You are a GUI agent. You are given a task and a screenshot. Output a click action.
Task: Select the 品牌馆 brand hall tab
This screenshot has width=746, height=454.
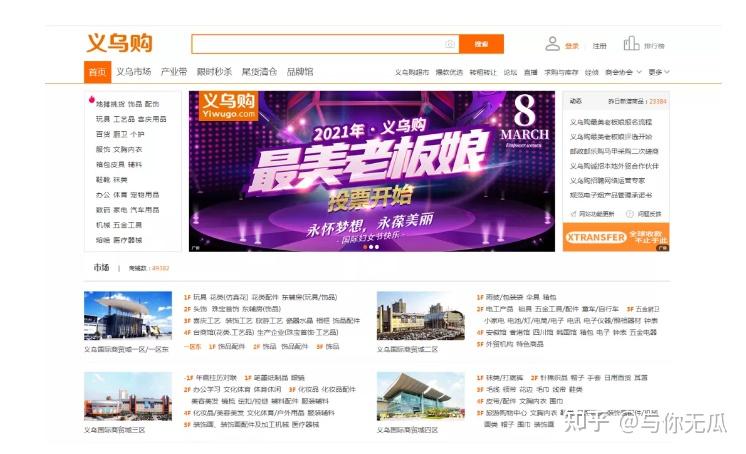(300, 72)
